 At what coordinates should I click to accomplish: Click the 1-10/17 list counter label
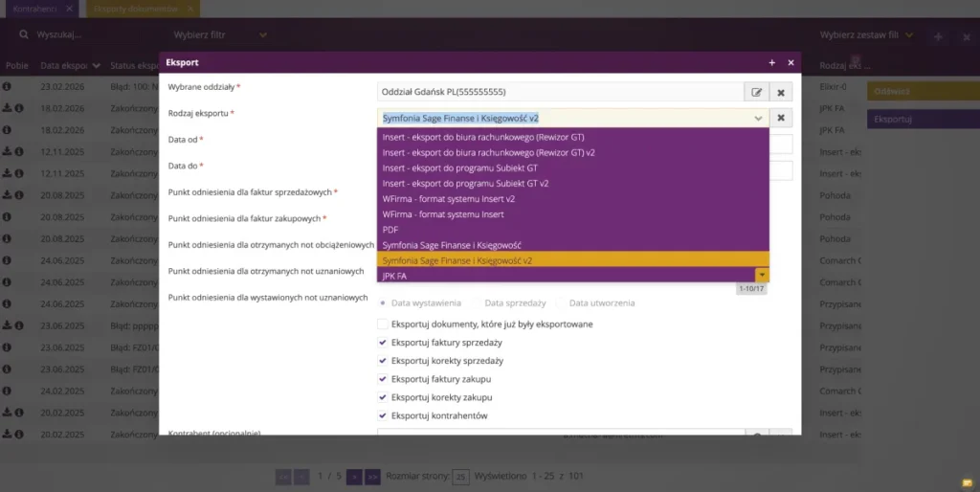(x=750, y=289)
